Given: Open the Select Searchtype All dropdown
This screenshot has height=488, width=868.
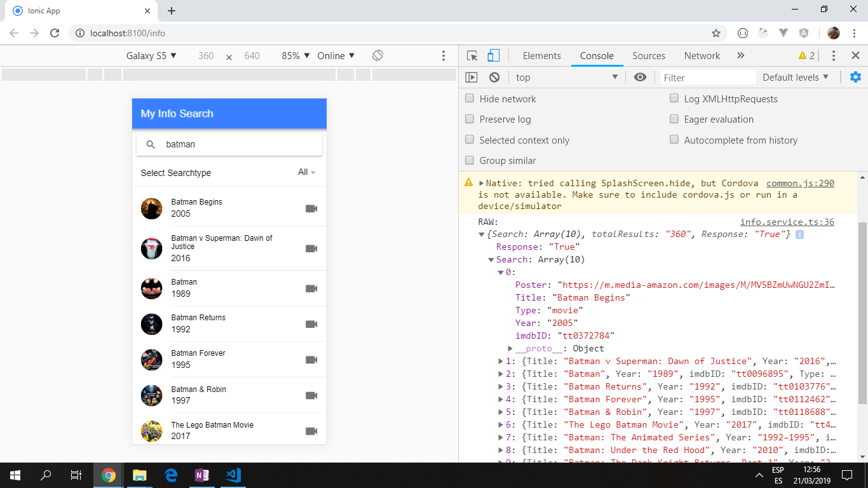Looking at the screenshot, I should pos(307,172).
